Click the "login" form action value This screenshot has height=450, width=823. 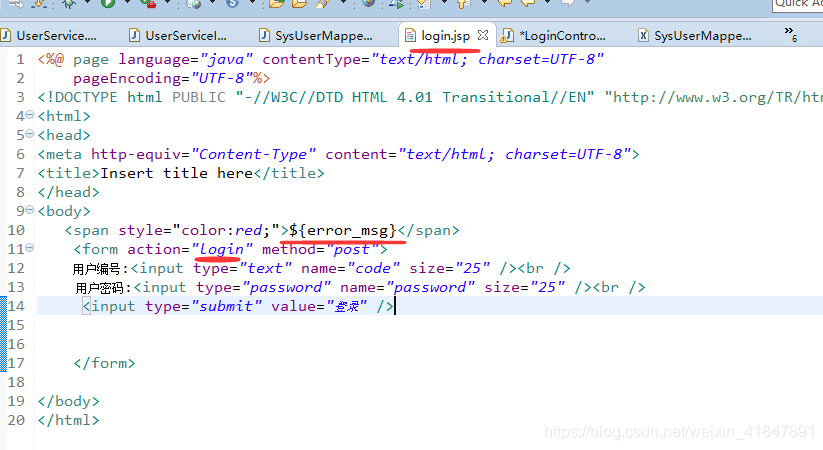[222, 249]
